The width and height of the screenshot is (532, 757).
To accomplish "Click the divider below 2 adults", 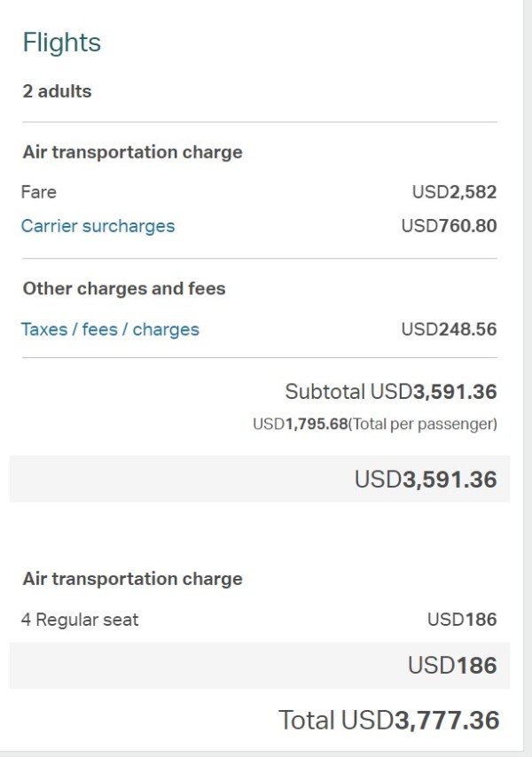I will click(x=259, y=121).
